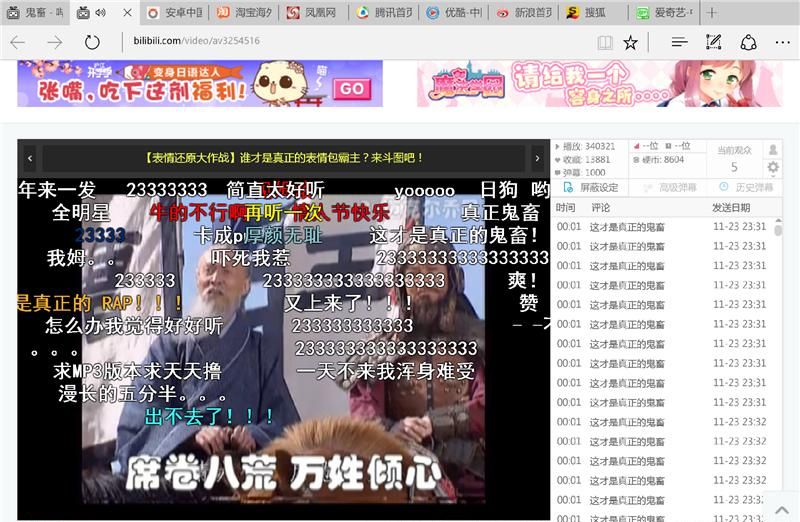Close the active bilibili tab

click(128, 13)
